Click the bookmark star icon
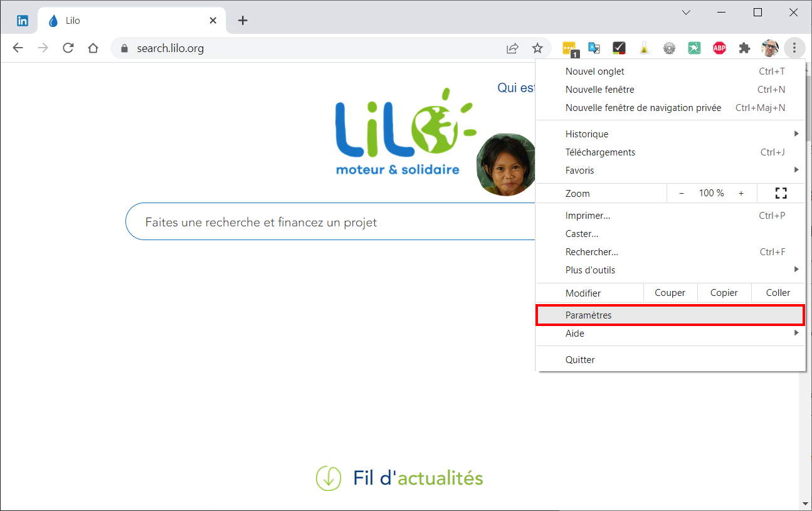This screenshot has height=511, width=812. [x=537, y=48]
